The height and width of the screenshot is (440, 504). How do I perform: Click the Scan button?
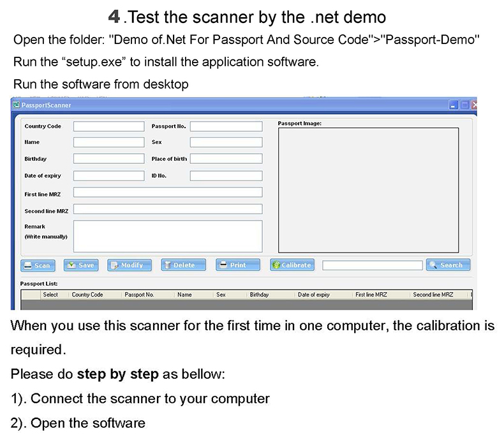(38, 265)
